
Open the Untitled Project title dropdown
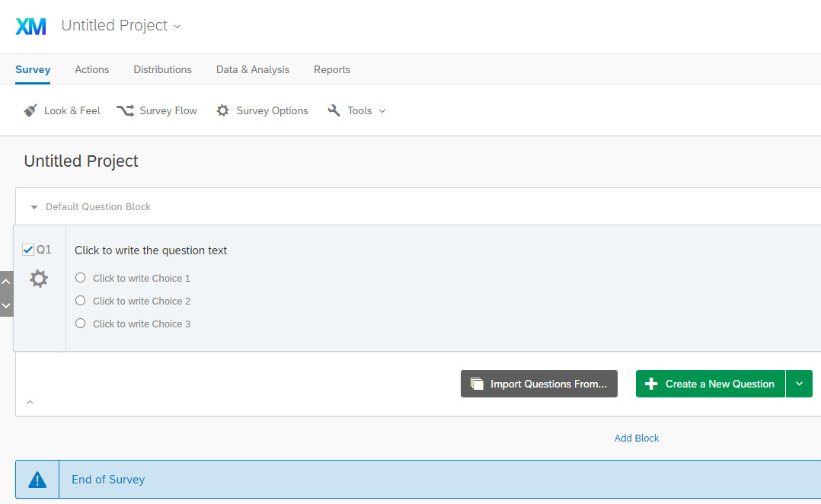tap(177, 26)
